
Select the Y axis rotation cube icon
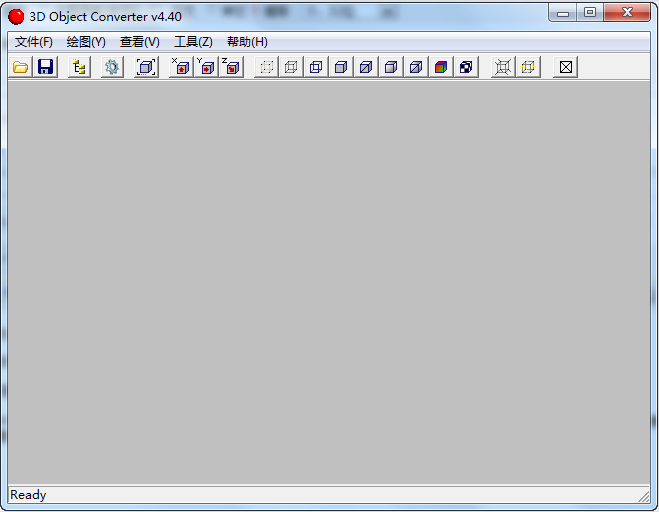(x=206, y=67)
